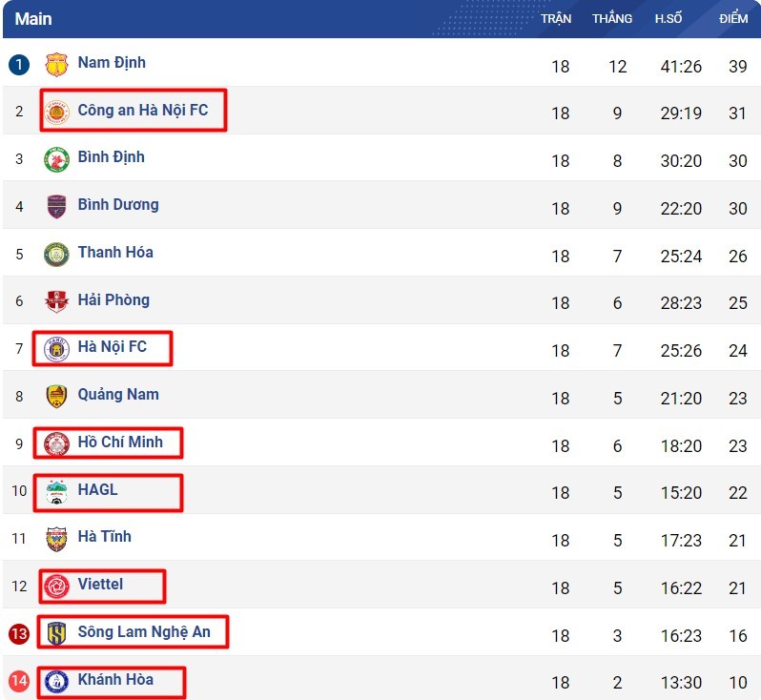Click the Bình Dương team badge
This screenshot has height=700, width=761.
[57, 206]
